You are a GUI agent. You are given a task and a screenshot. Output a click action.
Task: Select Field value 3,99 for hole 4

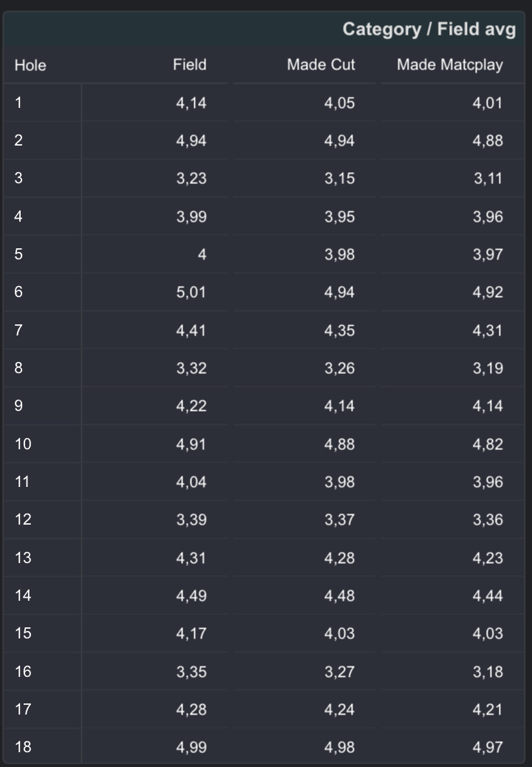[x=191, y=217]
